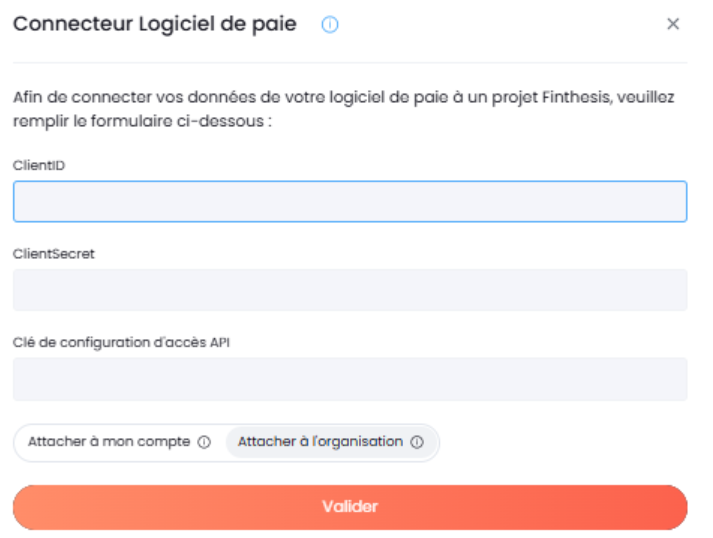Dismiss the dialog using the X icon

(x=673, y=24)
